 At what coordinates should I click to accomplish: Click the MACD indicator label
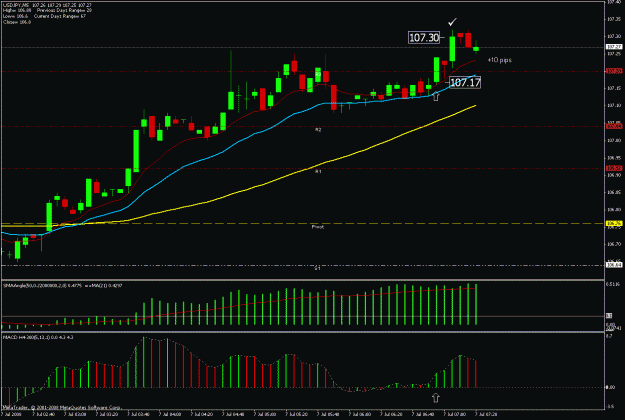click(38, 337)
